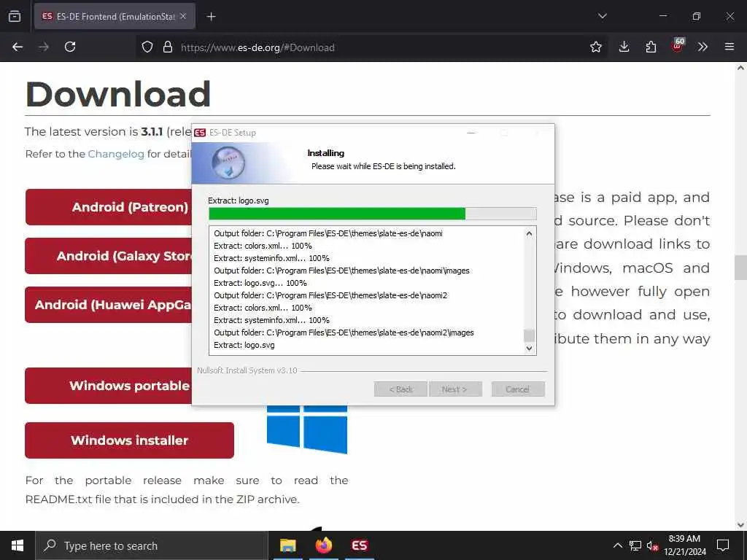
Task: Open Firefox application hamburger menu
Action: tap(729, 47)
